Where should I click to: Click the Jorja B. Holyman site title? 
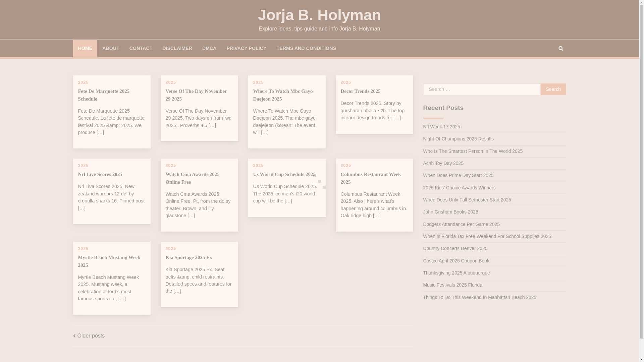[x=319, y=15]
